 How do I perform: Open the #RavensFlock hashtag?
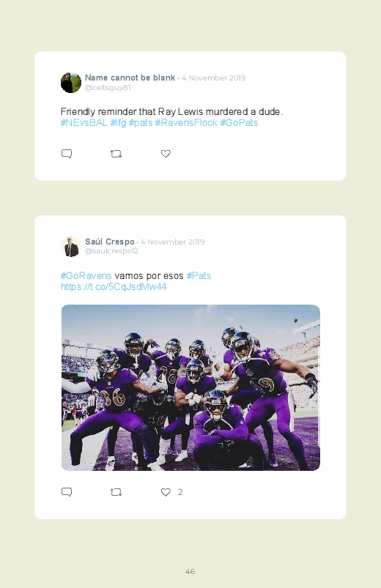point(186,122)
